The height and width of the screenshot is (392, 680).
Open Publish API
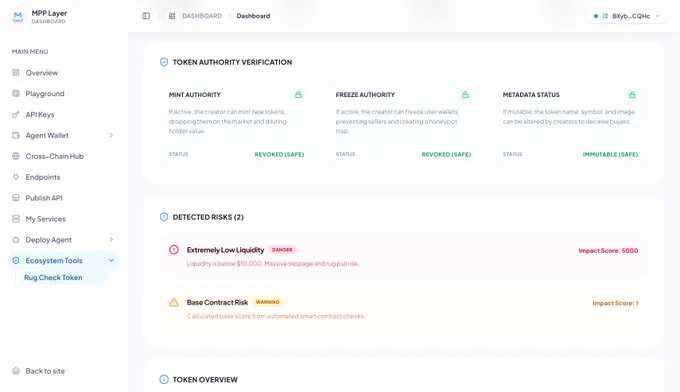[63, 198]
